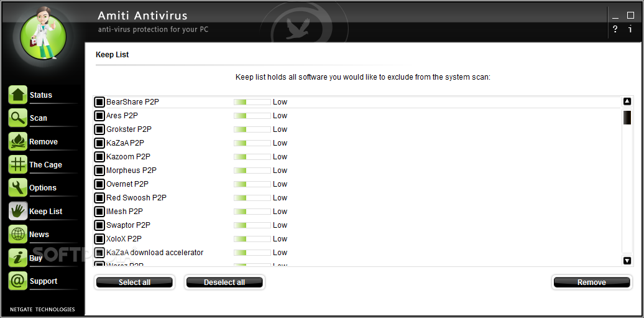Click the Keep List sidebar label
Screen dimensions: 644x318
point(45,212)
